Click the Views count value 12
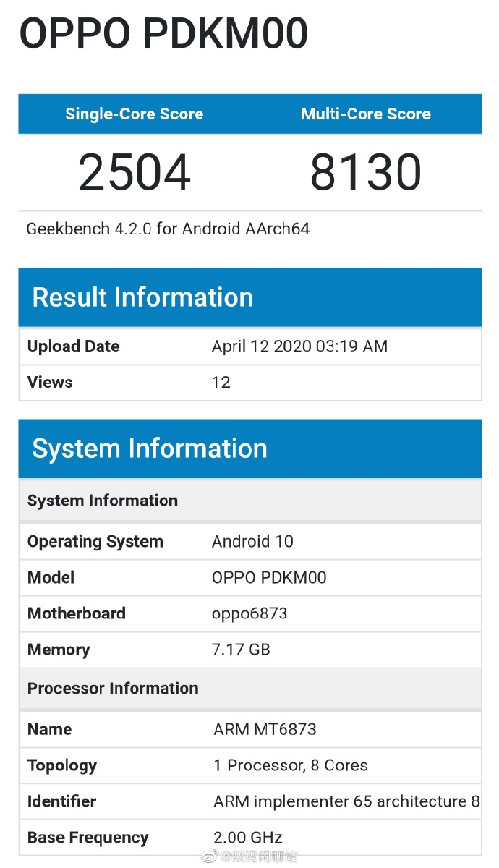This screenshot has height=868, width=499. (221, 383)
